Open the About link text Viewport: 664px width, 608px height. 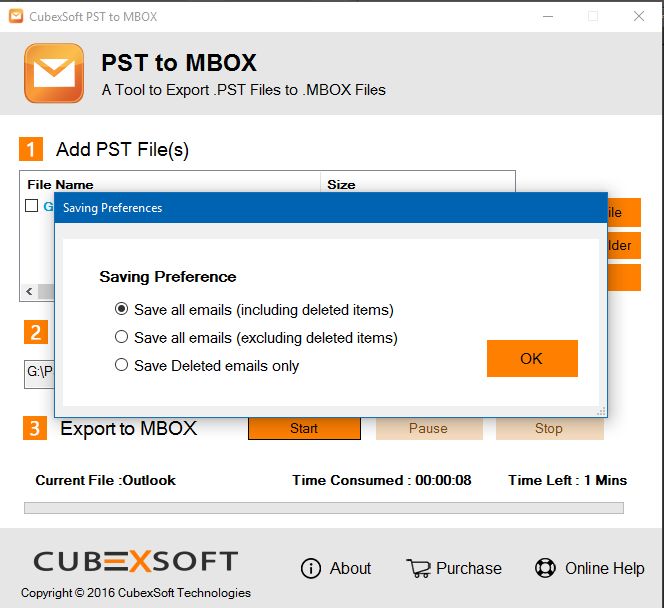pyautogui.click(x=350, y=568)
